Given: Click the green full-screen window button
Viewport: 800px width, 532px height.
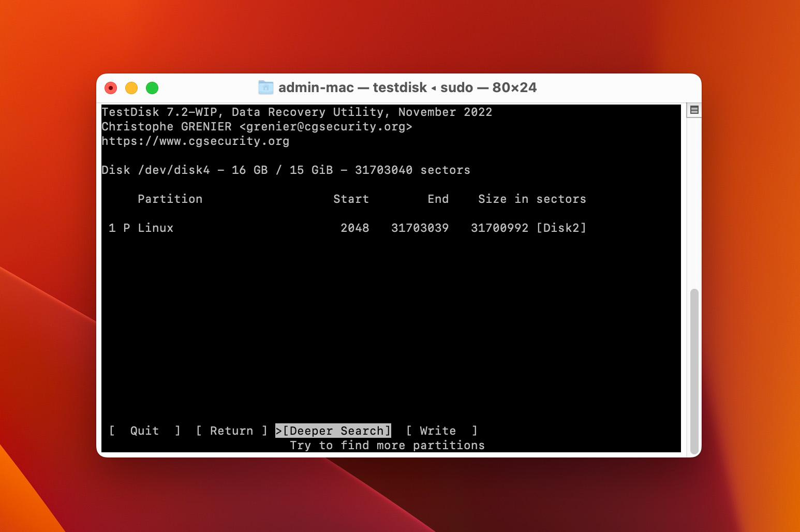Looking at the screenshot, I should pos(152,88).
